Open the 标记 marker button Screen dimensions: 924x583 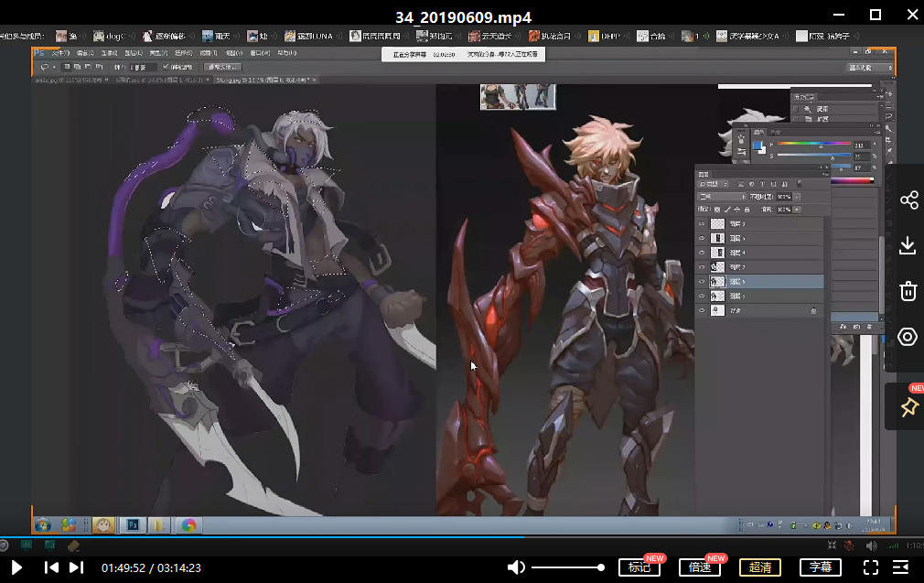pyautogui.click(x=639, y=567)
